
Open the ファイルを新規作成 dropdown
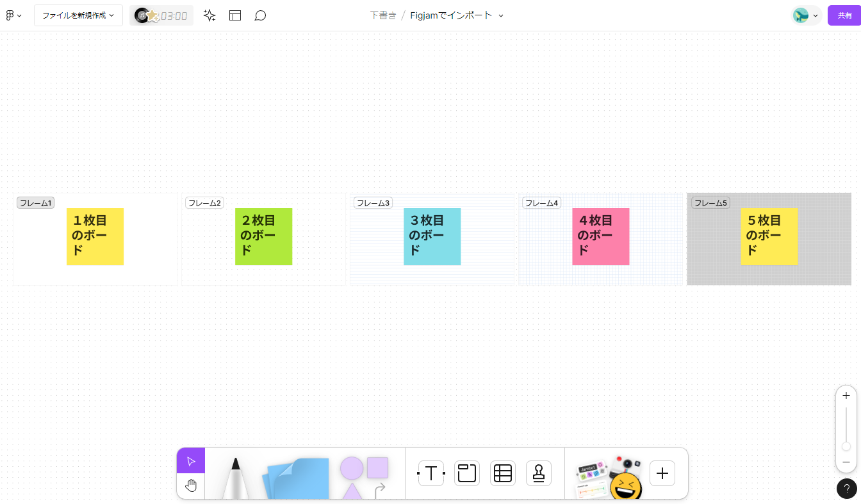[78, 15]
